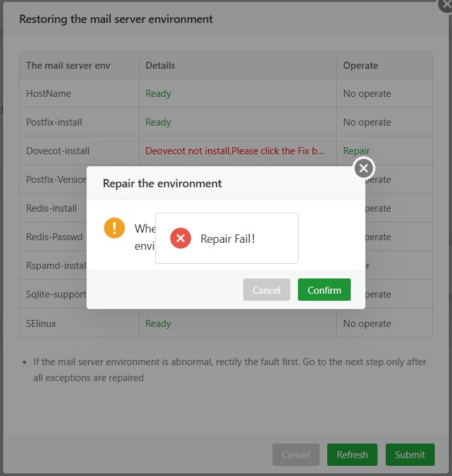Click the SElinux row label
The height and width of the screenshot is (476, 452).
[41, 324]
